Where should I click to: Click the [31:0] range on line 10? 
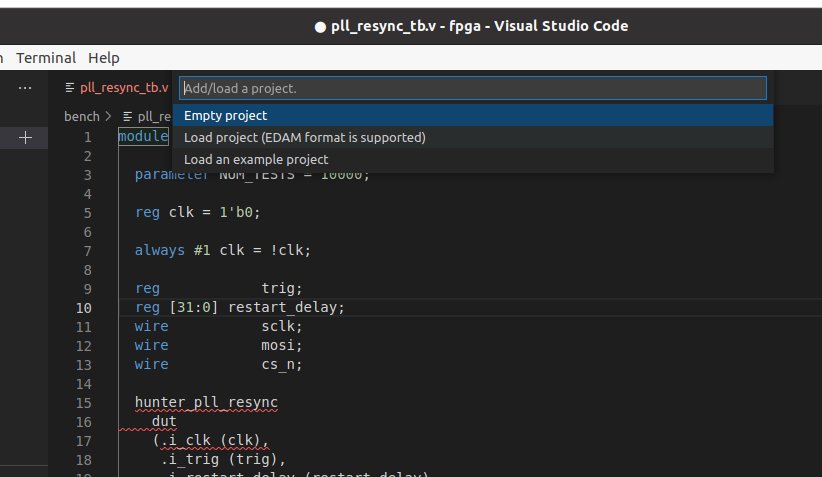(193, 307)
